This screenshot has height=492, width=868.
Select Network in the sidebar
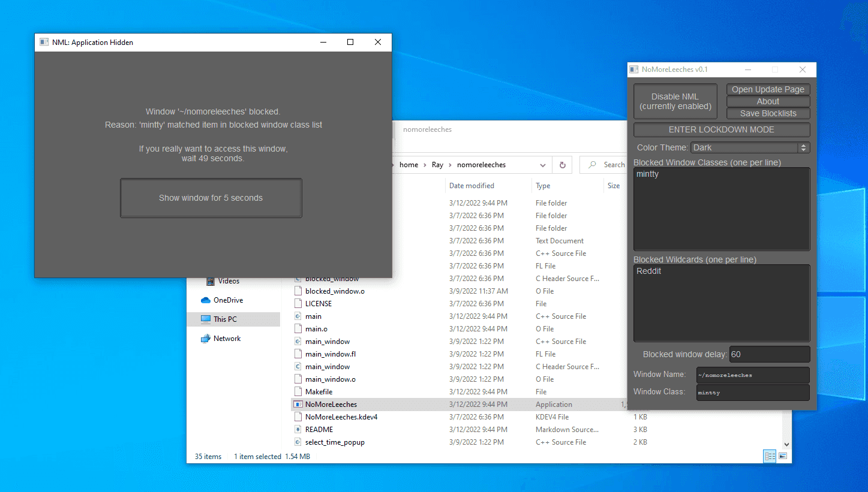click(x=227, y=339)
